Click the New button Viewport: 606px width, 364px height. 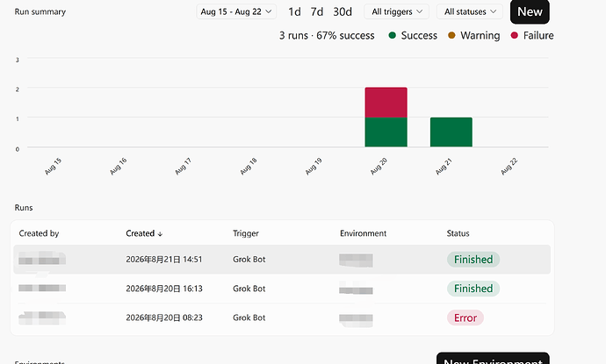(x=530, y=11)
